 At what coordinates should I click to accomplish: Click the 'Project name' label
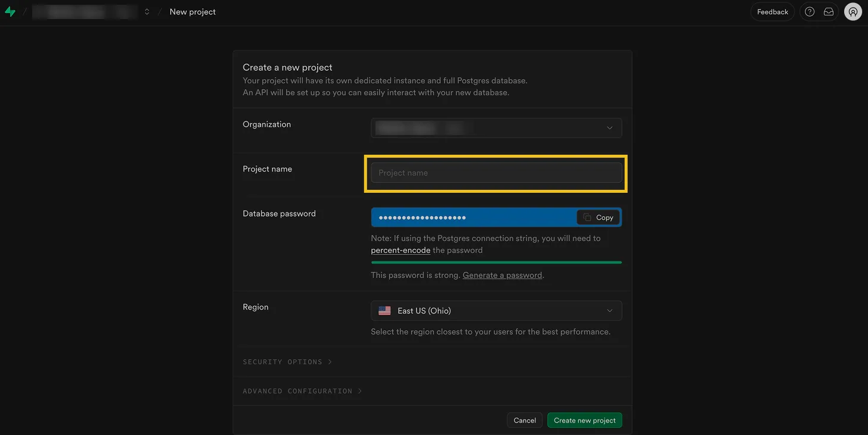pos(267,169)
